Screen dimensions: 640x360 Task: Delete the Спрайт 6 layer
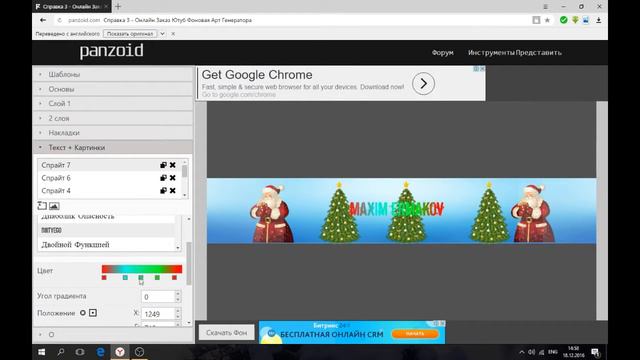click(173, 178)
